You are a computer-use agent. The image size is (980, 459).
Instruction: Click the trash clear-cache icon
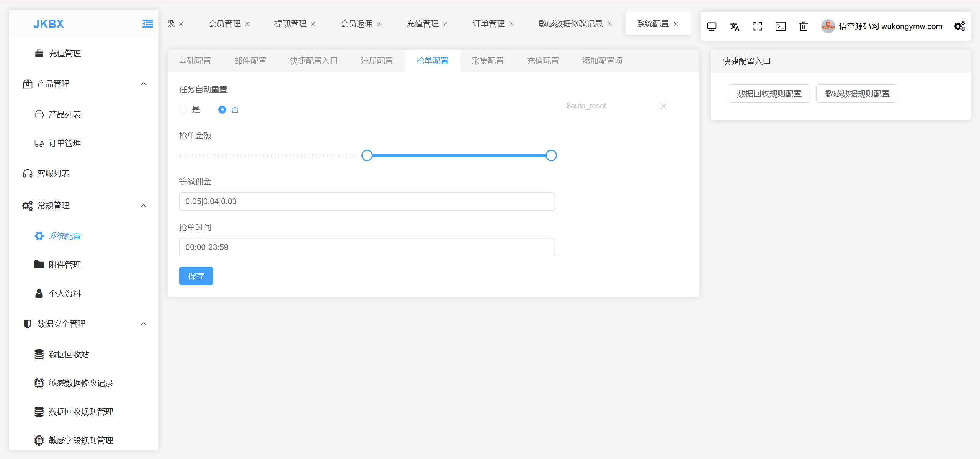pyautogui.click(x=804, y=26)
